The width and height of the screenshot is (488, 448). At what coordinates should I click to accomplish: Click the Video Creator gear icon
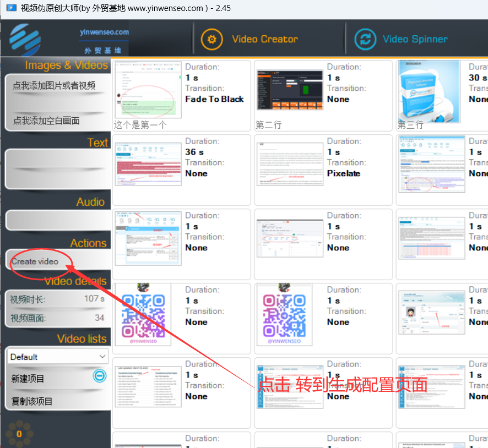(212, 39)
